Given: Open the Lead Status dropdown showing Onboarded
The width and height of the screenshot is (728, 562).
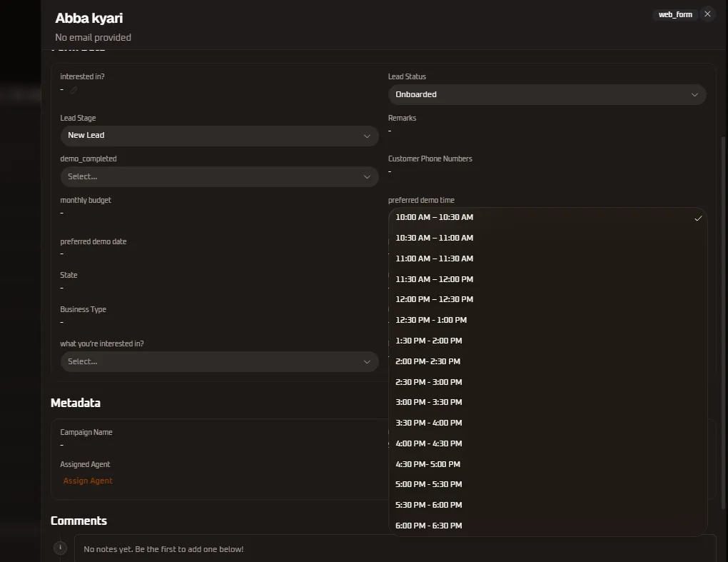Looking at the screenshot, I should (547, 94).
